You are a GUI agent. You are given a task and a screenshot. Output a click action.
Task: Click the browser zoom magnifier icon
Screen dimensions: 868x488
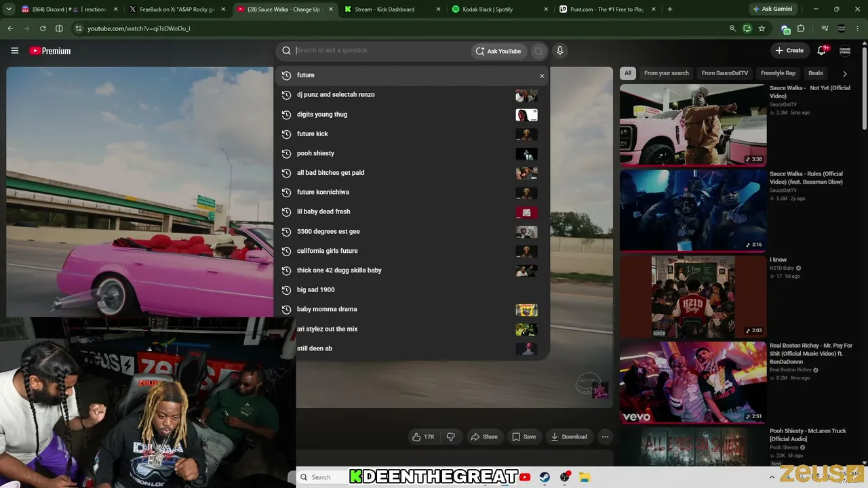point(732,28)
